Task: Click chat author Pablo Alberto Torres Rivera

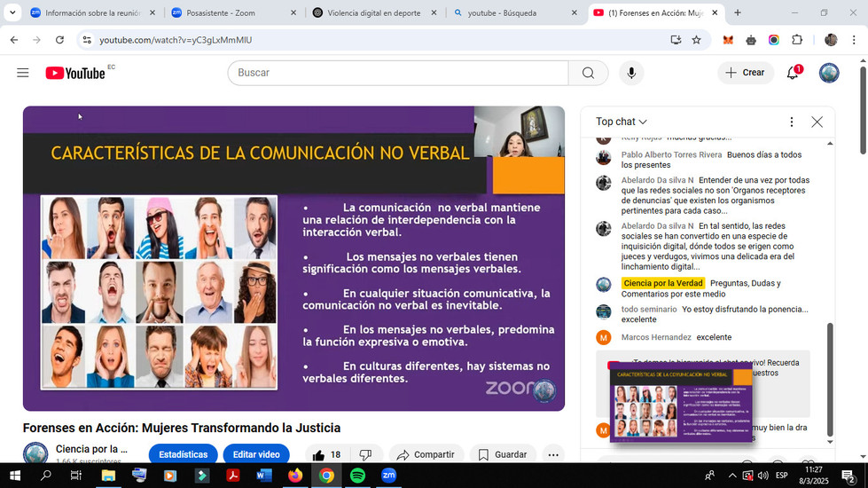Action: (671, 155)
